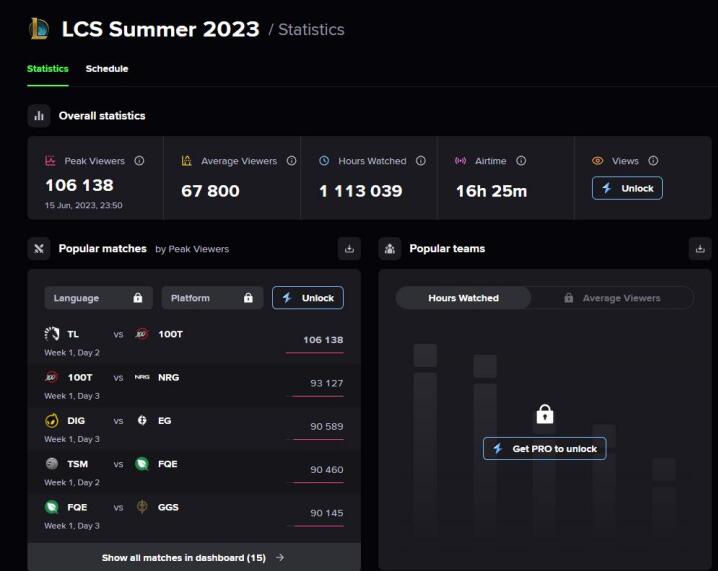Image resolution: width=718 pixels, height=571 pixels.
Task: Select the Hours Watched toggle option
Action: pos(463,298)
